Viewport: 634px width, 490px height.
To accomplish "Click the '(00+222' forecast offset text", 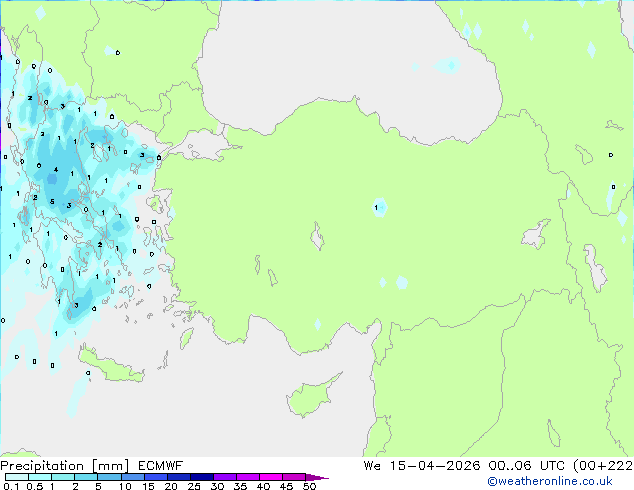I will [603, 466].
